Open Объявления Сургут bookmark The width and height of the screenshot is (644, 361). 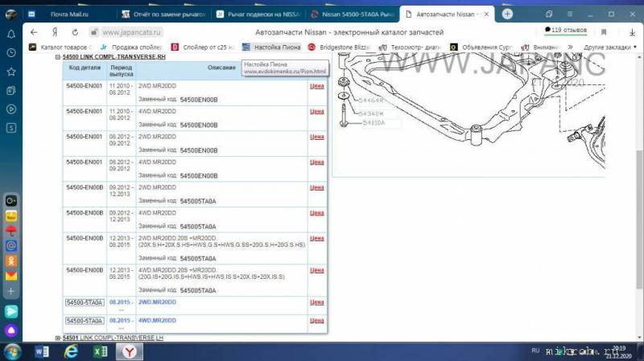pos(481,47)
